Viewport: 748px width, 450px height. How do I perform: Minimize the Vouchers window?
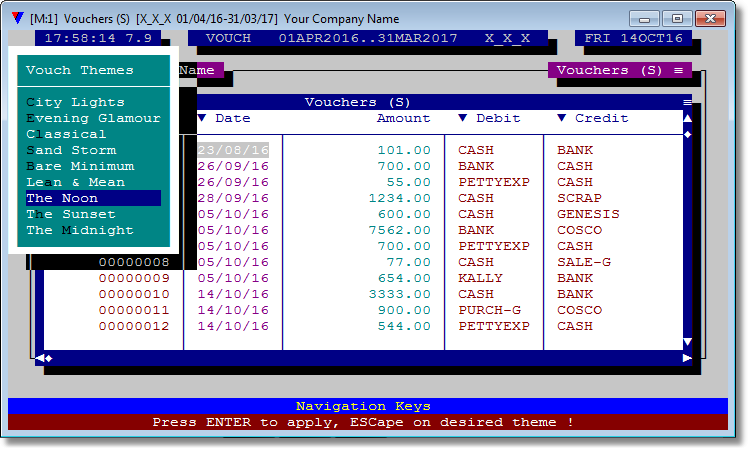(x=644, y=19)
